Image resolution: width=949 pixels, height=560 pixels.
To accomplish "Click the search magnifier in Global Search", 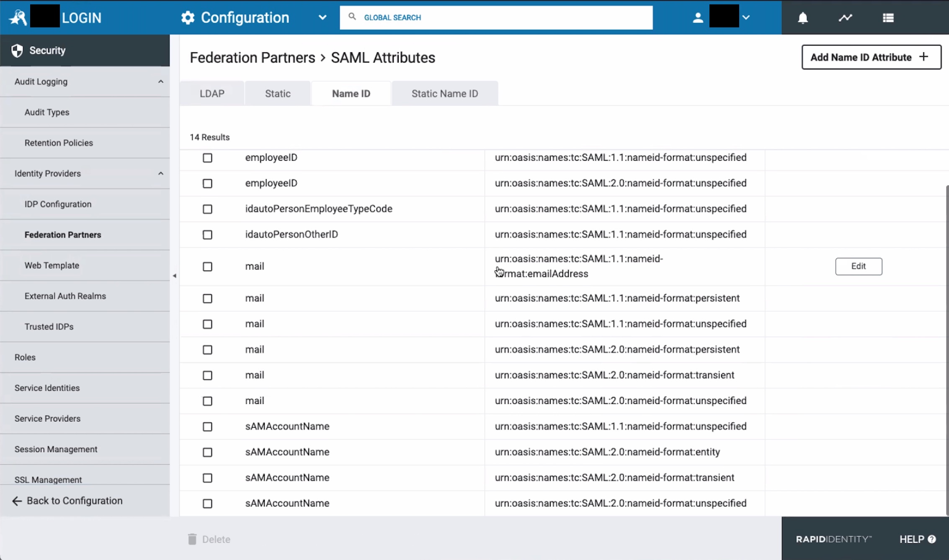I will (352, 17).
